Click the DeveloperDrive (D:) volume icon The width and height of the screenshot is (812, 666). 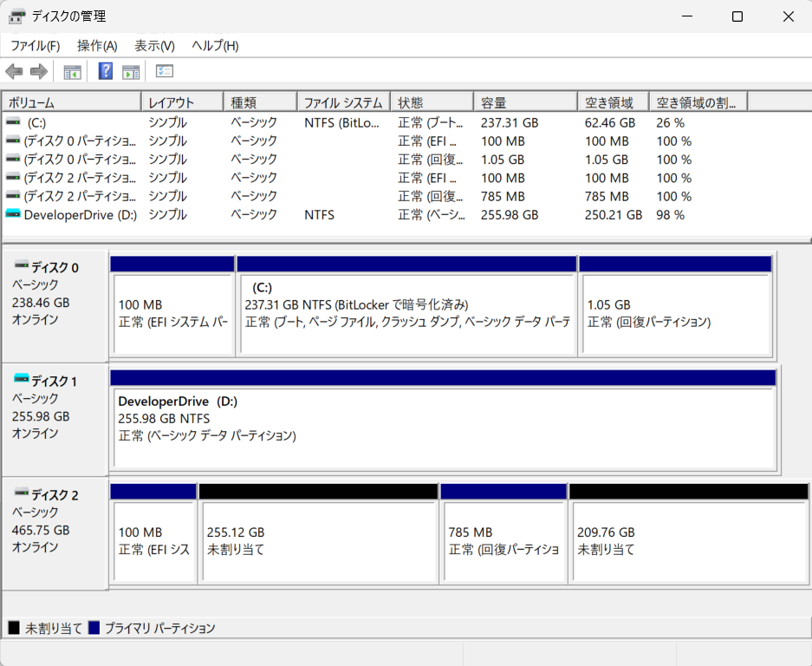[x=13, y=214]
